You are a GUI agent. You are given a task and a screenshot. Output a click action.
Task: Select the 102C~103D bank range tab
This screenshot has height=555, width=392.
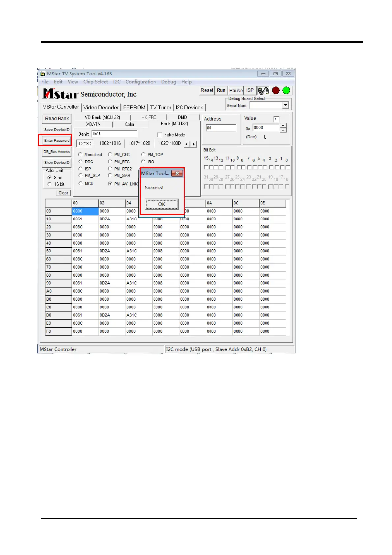pos(170,143)
